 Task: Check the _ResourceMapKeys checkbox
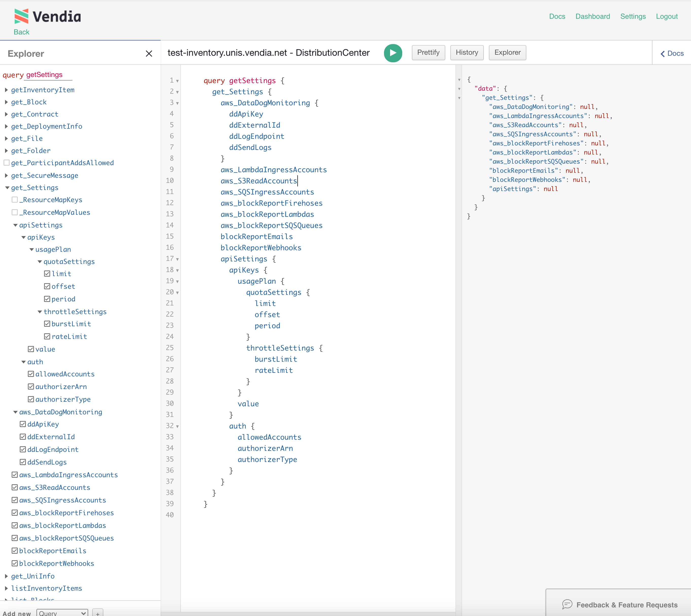click(x=14, y=200)
